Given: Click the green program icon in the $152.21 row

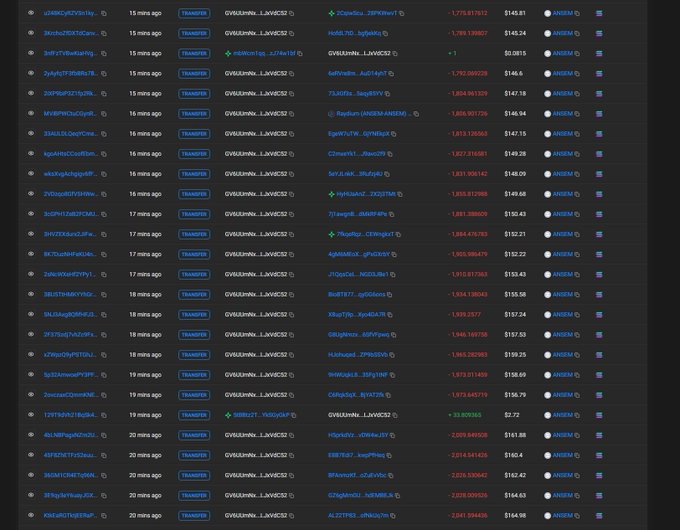Looking at the screenshot, I should tap(331, 235).
